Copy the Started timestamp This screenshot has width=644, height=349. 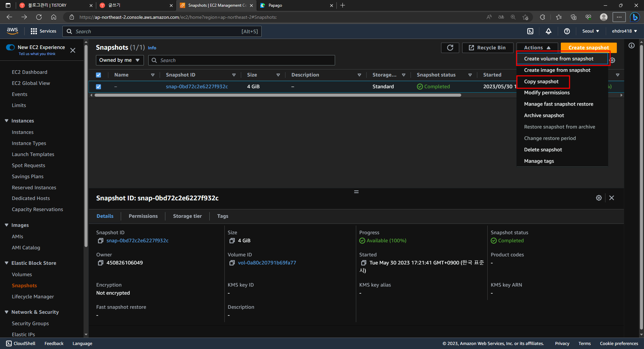[x=363, y=263]
